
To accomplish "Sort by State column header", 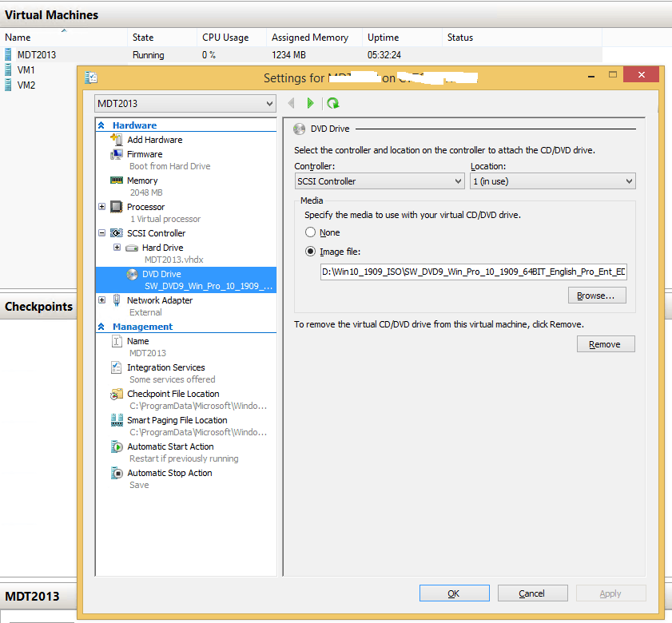I will pyautogui.click(x=162, y=38).
